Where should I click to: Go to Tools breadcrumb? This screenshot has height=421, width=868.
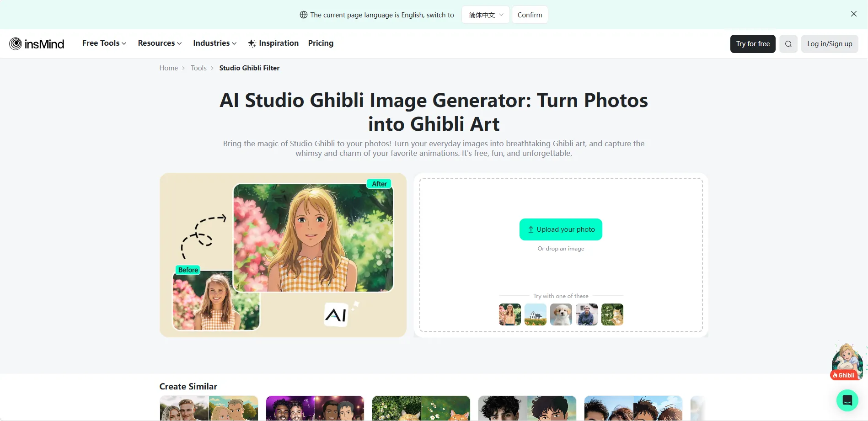click(198, 68)
